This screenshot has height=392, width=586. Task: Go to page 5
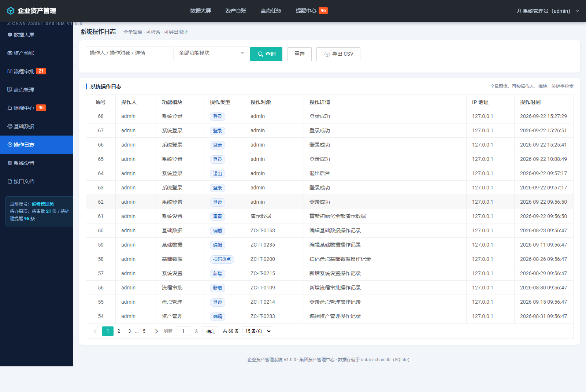[x=144, y=331]
